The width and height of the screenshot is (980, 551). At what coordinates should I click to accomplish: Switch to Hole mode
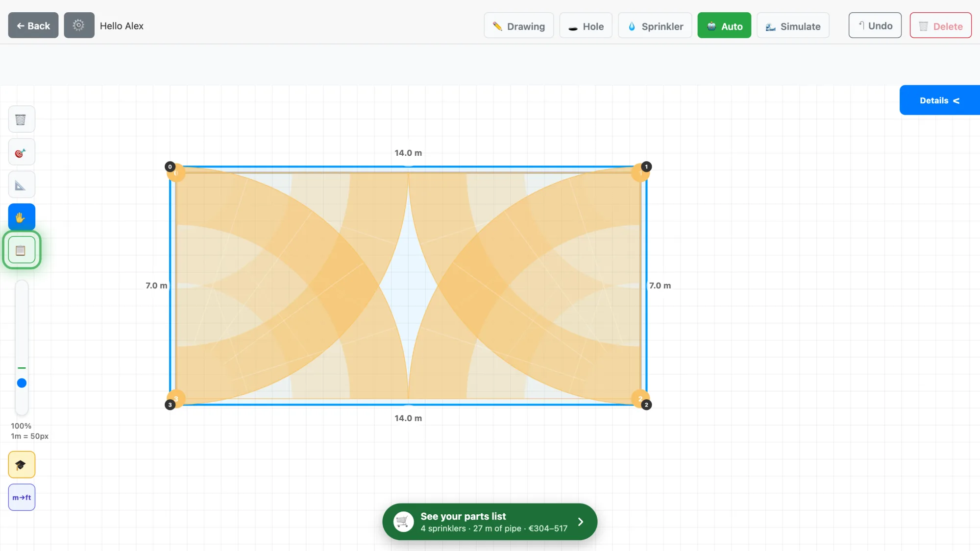click(586, 25)
